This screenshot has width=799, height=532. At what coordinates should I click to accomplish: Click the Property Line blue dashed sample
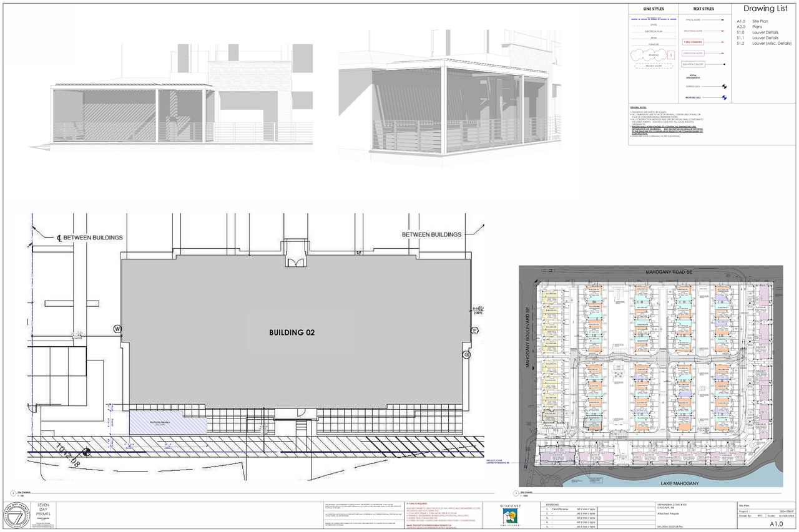tap(654, 19)
